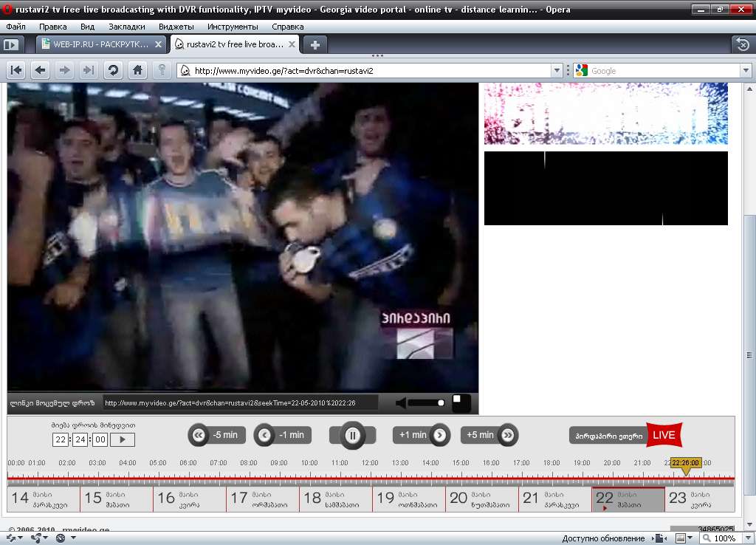Toggle fullscreen on the video player
This screenshot has height=545, width=756.
pyautogui.click(x=461, y=402)
